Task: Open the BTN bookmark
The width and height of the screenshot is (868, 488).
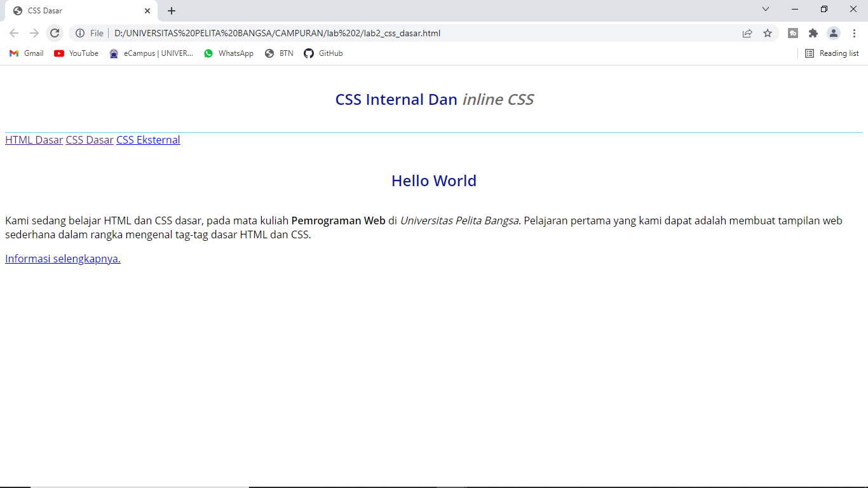Action: pyautogui.click(x=278, y=53)
